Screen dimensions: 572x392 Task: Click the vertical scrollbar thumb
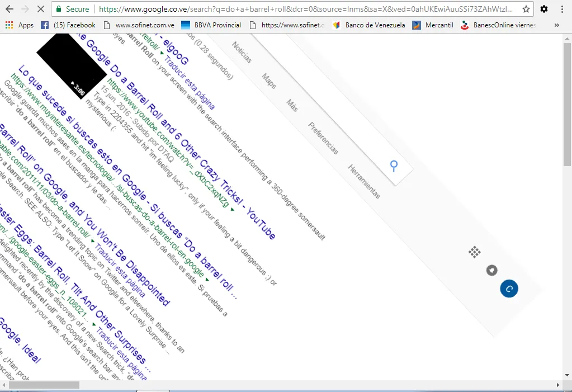tap(567, 104)
